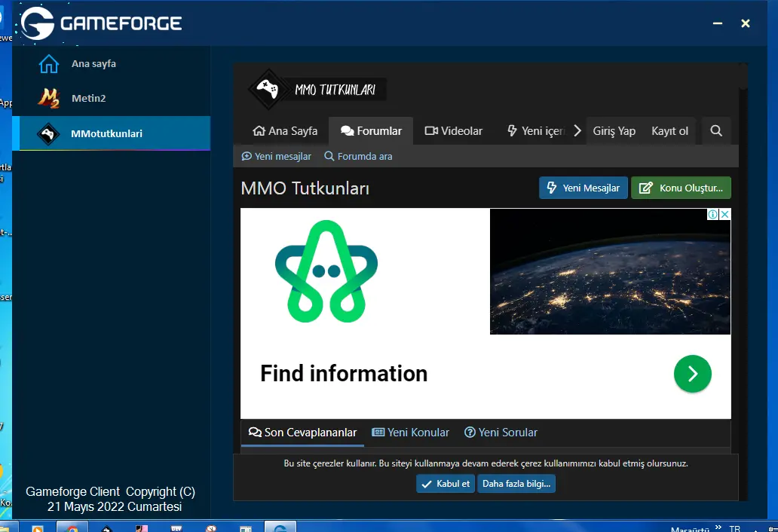Click the ad info icon
This screenshot has height=532, width=778.
[712, 214]
